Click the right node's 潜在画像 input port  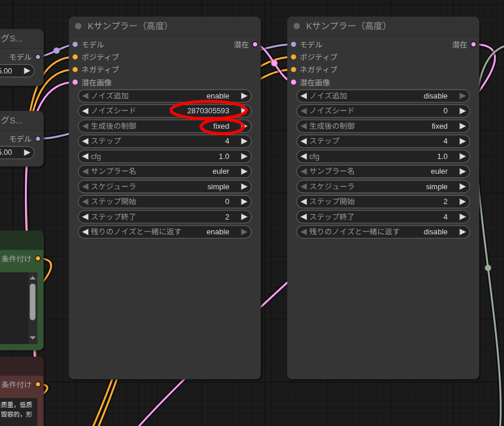[293, 82]
